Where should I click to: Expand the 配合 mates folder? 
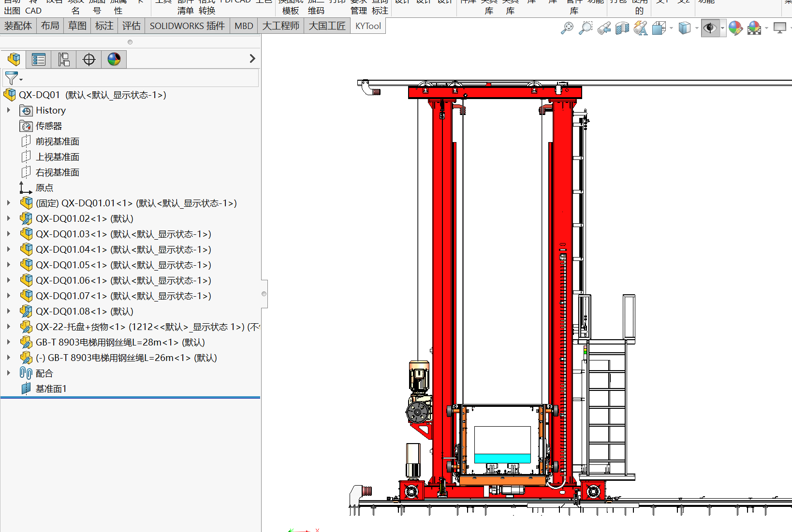[8, 373]
